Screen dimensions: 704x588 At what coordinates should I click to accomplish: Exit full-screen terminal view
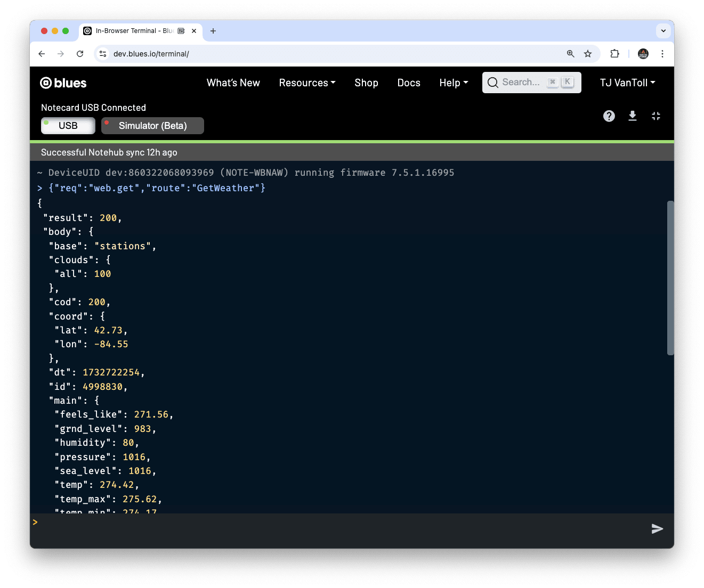(656, 116)
